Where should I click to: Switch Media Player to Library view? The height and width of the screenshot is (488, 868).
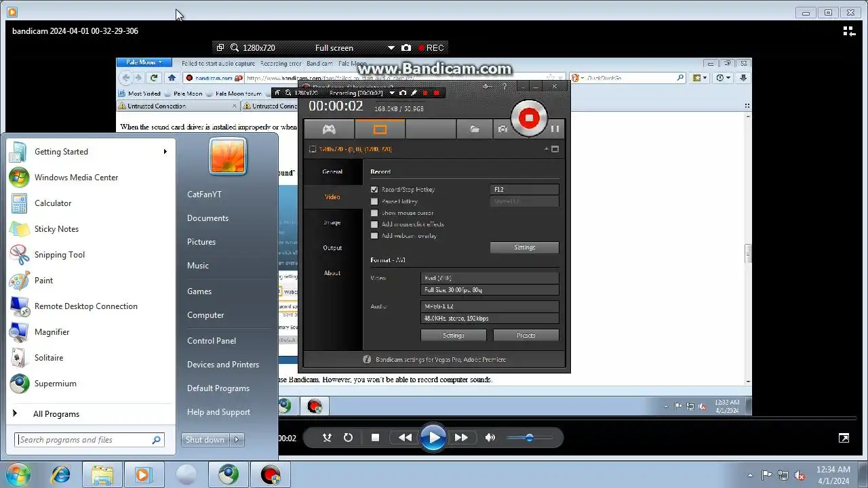(849, 31)
